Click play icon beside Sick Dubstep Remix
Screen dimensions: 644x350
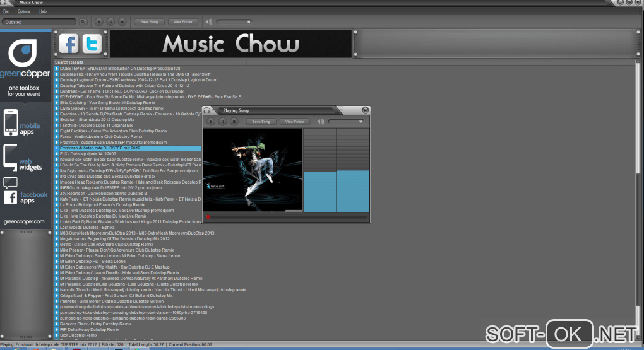pyautogui.click(x=57, y=335)
